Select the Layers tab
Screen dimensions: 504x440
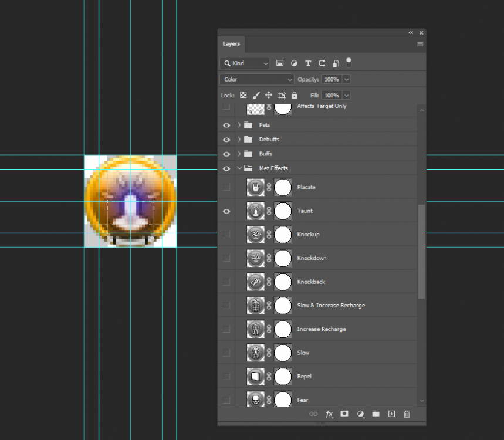point(231,44)
